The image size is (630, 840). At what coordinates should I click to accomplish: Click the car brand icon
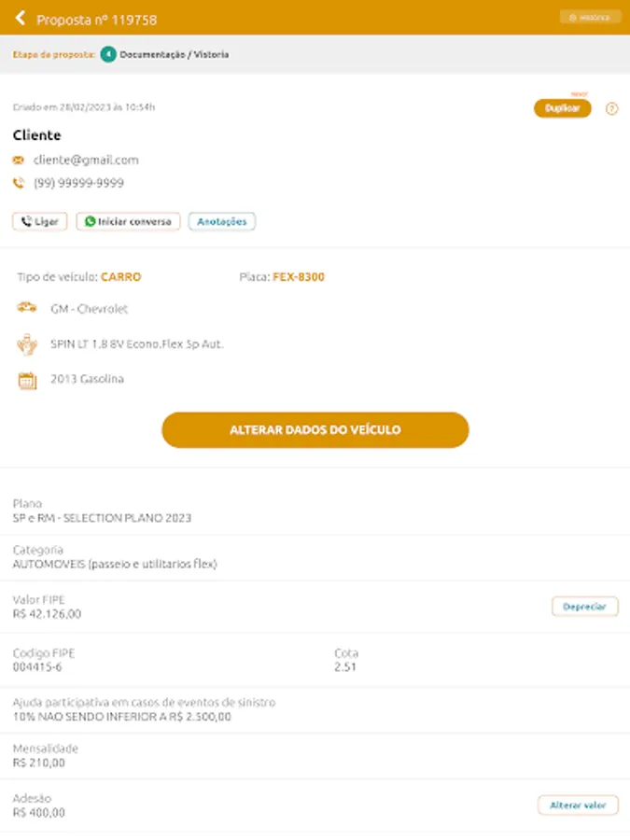(27, 308)
